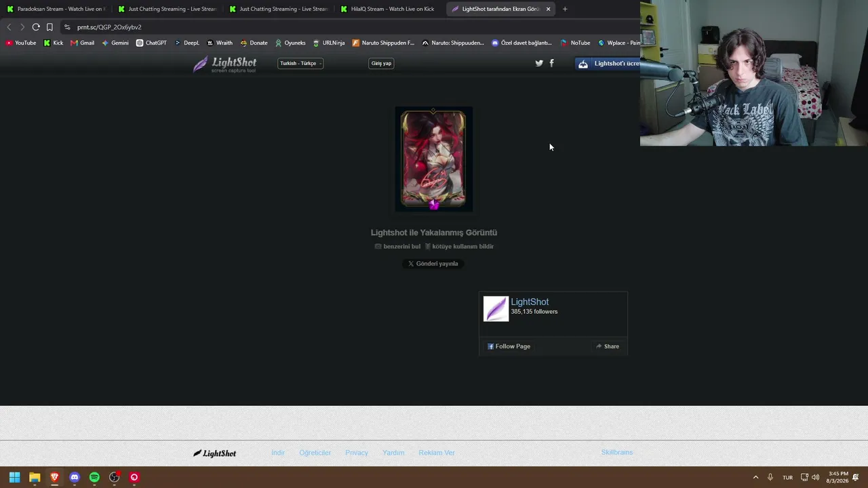
Task: Open the Windows Start menu
Action: 14,477
